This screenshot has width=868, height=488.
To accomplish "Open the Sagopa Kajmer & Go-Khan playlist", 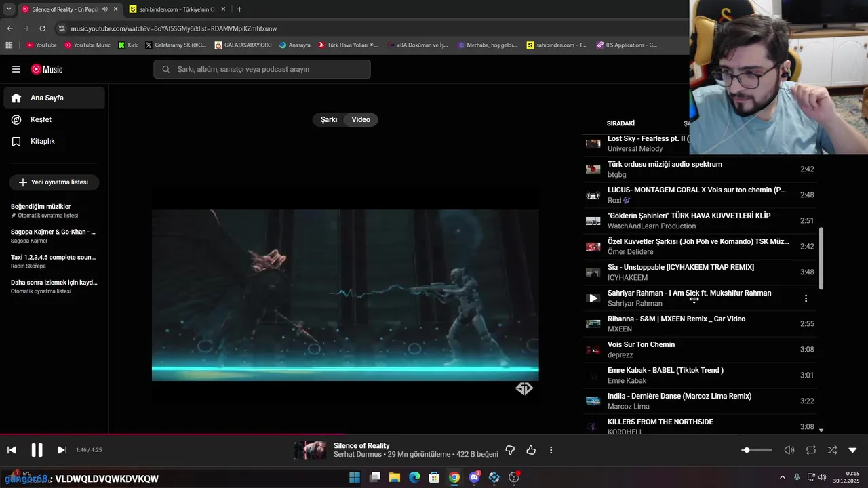I will (54, 236).
